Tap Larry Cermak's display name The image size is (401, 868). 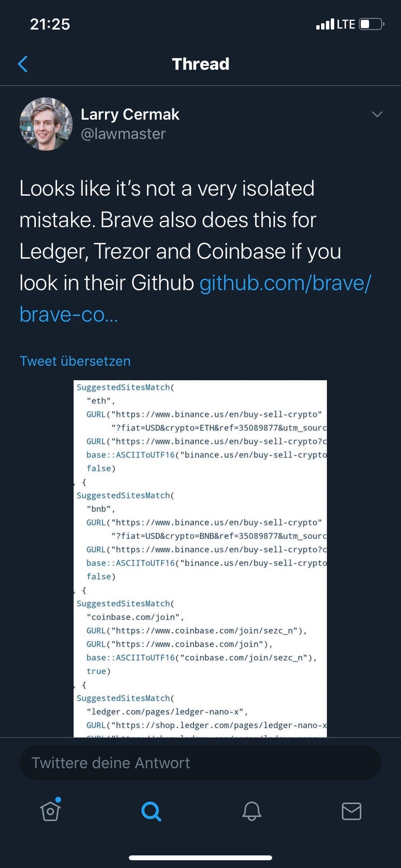tap(130, 114)
